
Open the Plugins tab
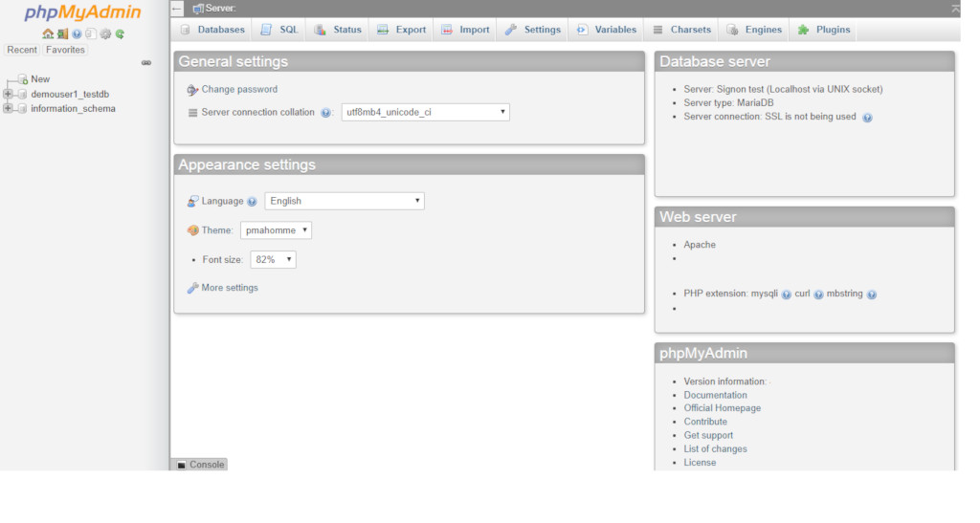pyautogui.click(x=824, y=30)
